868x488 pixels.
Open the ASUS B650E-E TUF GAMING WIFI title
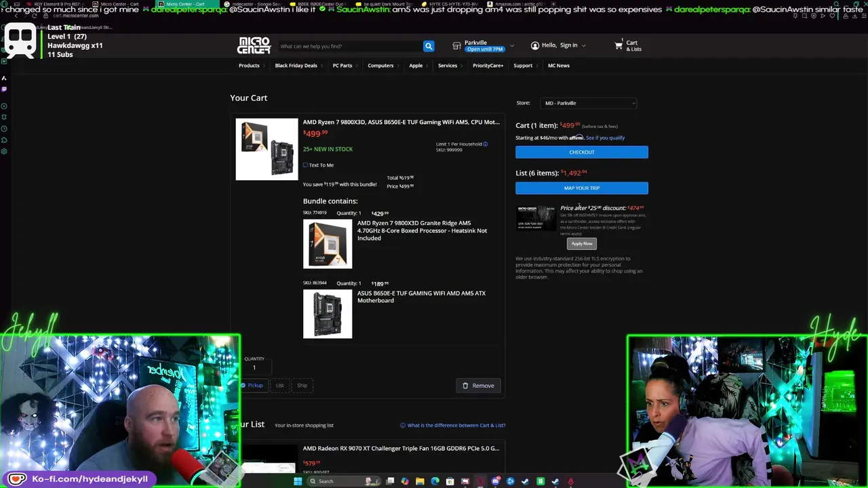pyautogui.click(x=422, y=297)
